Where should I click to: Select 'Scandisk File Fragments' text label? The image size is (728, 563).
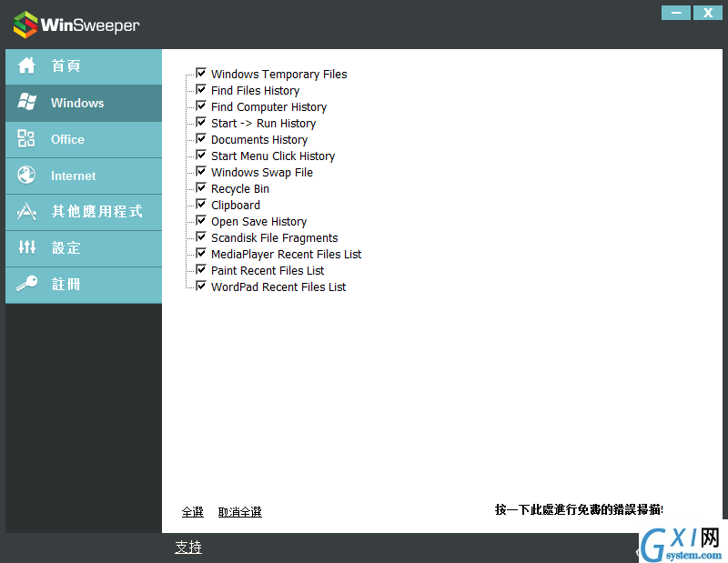275,238
